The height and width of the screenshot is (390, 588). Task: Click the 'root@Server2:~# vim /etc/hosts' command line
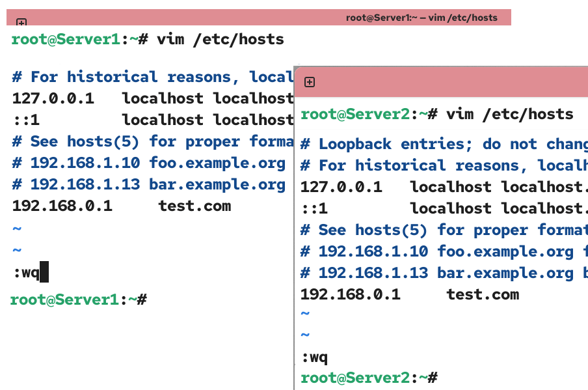click(437, 114)
